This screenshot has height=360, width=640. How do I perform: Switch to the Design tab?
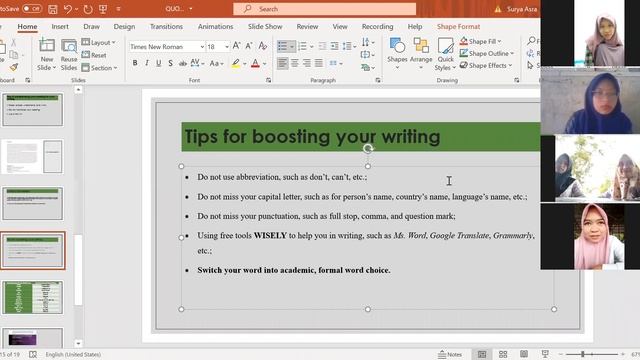(x=124, y=27)
